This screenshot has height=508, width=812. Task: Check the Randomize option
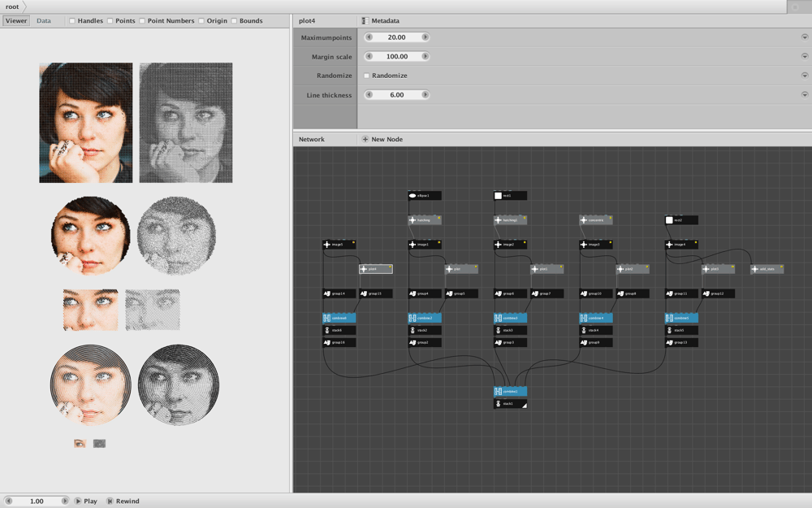(x=367, y=76)
